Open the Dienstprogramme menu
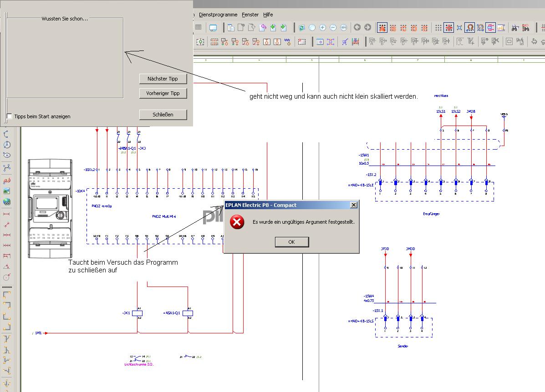The height and width of the screenshot is (392, 545). [218, 15]
